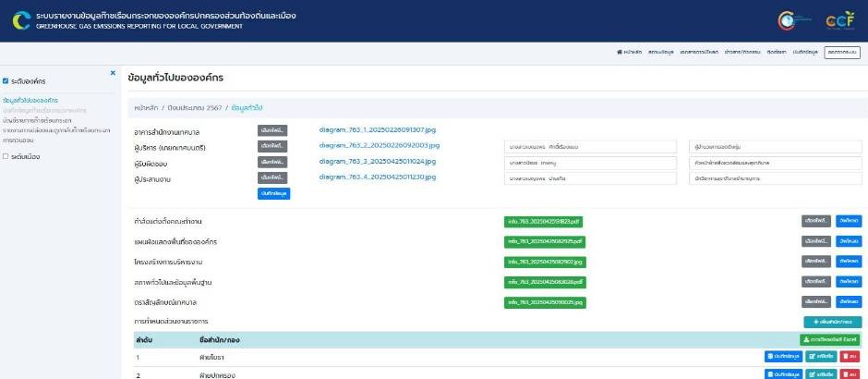868x379 pixels.
Task: Open the green info_763 PDF for คำสั่งแต่งตั้งคณะทำงาน
Action: 543,222
